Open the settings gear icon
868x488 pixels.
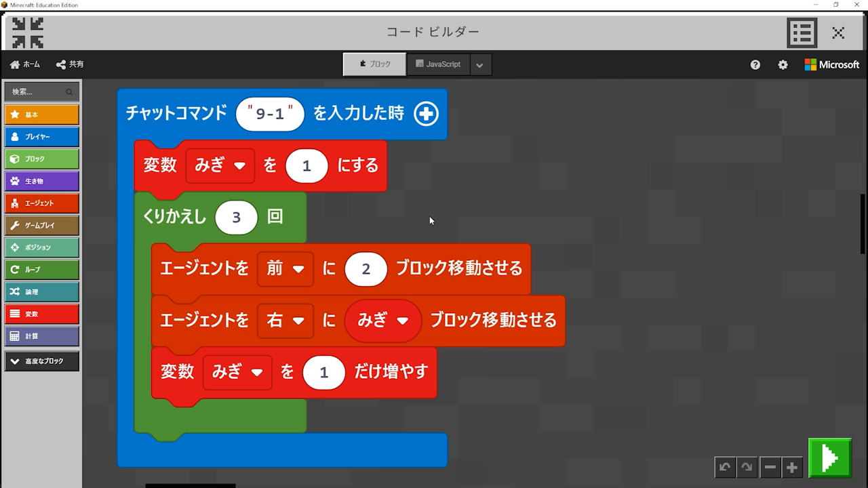(x=783, y=64)
